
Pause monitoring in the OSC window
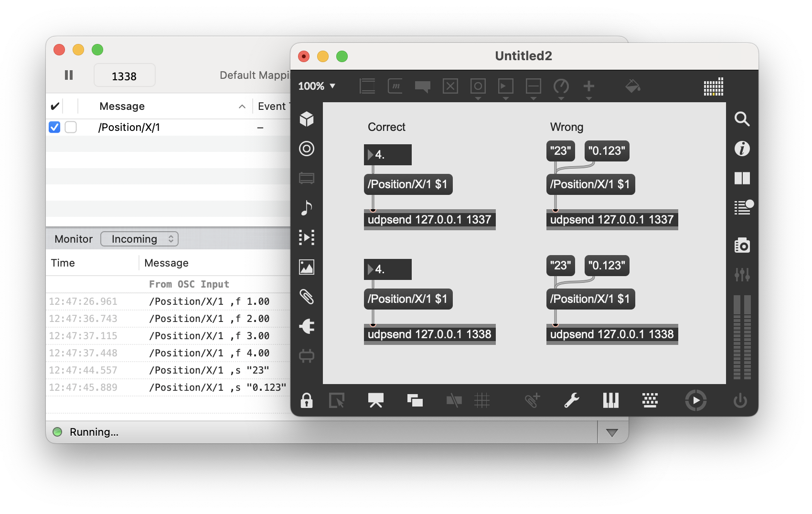(x=69, y=75)
